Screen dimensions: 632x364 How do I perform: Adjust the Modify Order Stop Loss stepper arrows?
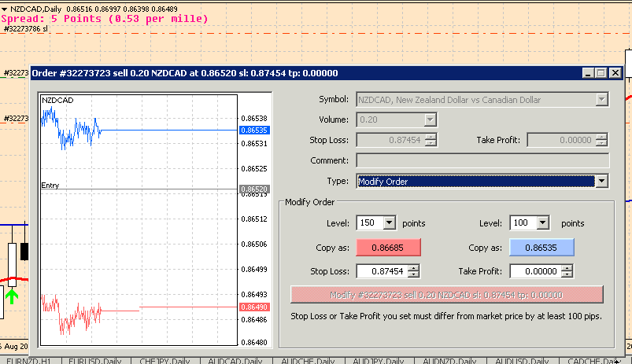pyautogui.click(x=413, y=271)
